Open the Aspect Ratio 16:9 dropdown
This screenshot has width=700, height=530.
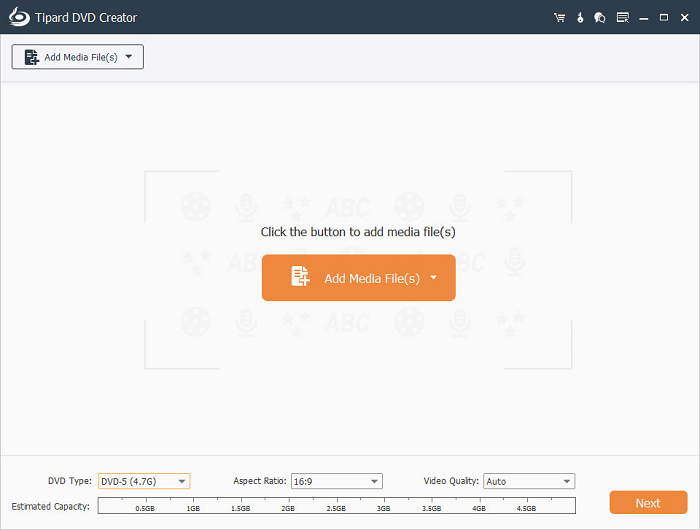pyautogui.click(x=335, y=481)
